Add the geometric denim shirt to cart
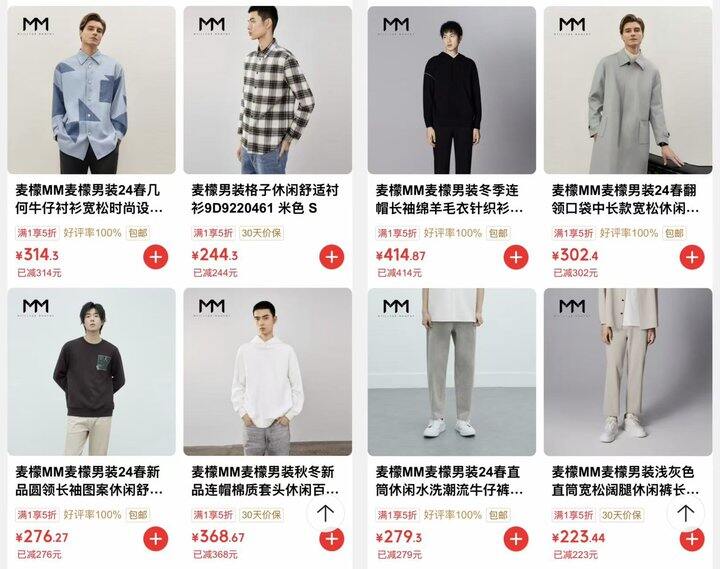 coord(156,257)
